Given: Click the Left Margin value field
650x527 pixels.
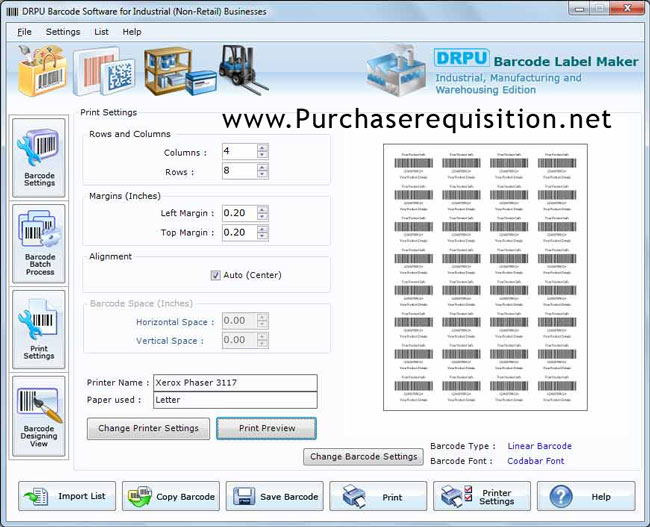Looking at the screenshot, I should pos(240,213).
